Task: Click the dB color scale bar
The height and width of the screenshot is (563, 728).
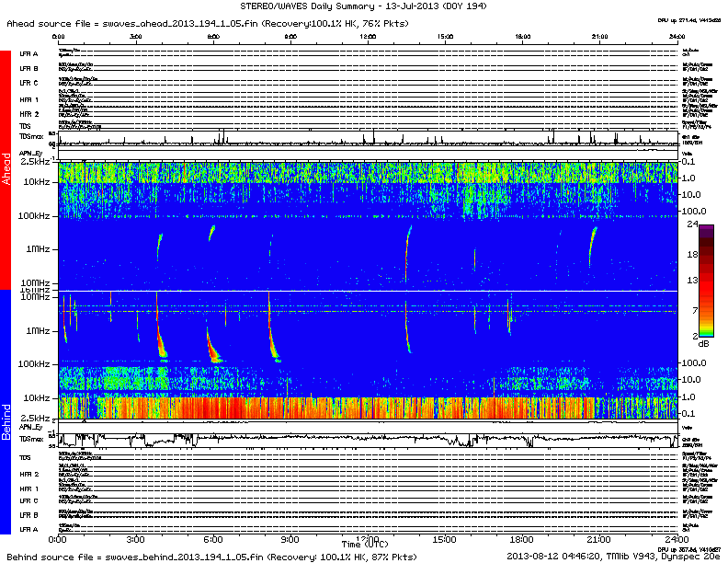Action: [x=707, y=281]
